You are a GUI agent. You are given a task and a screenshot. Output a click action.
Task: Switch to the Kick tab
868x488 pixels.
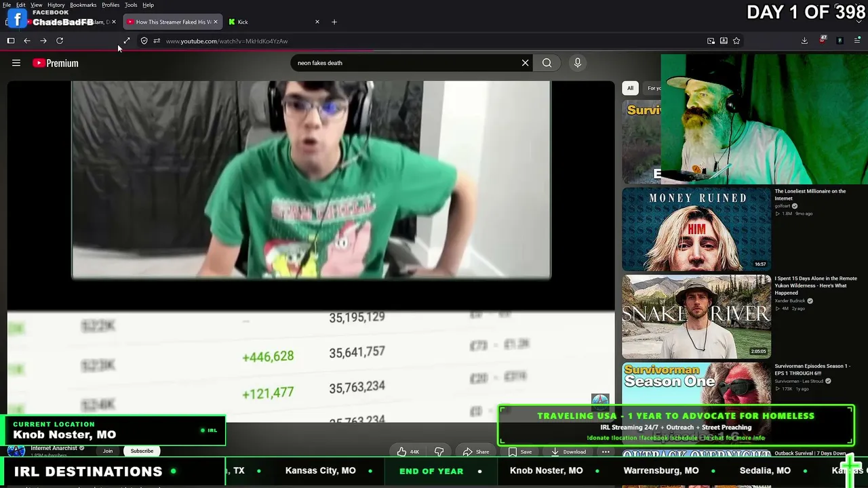273,22
